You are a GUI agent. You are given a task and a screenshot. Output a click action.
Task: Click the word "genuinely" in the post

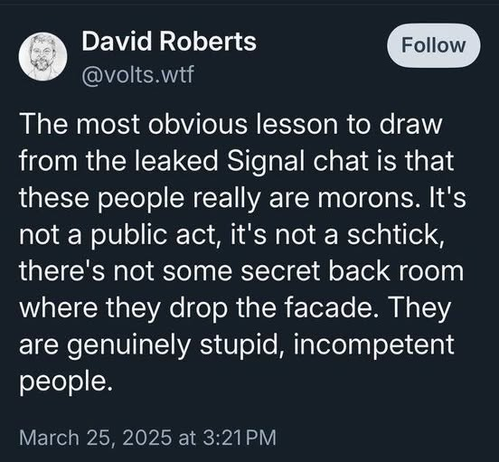(128, 345)
